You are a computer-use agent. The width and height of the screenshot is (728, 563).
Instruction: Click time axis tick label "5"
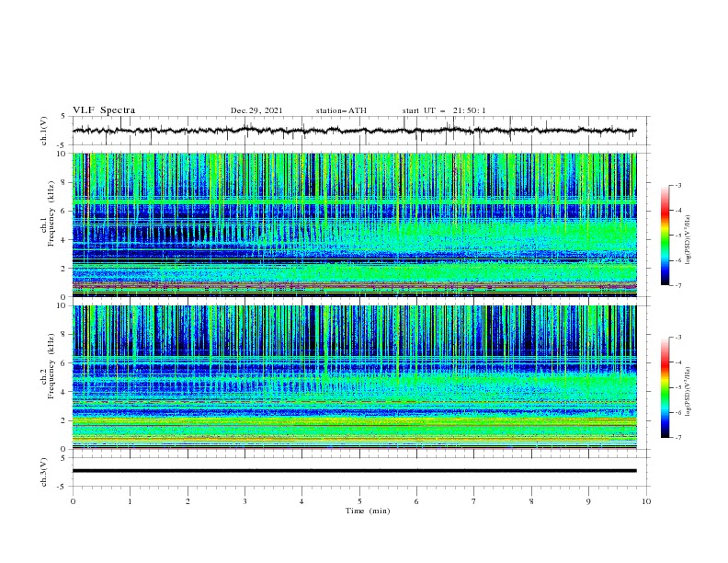359,501
